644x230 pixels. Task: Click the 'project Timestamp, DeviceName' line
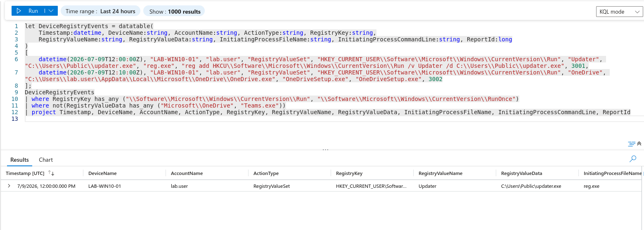pyautogui.click(x=328, y=112)
